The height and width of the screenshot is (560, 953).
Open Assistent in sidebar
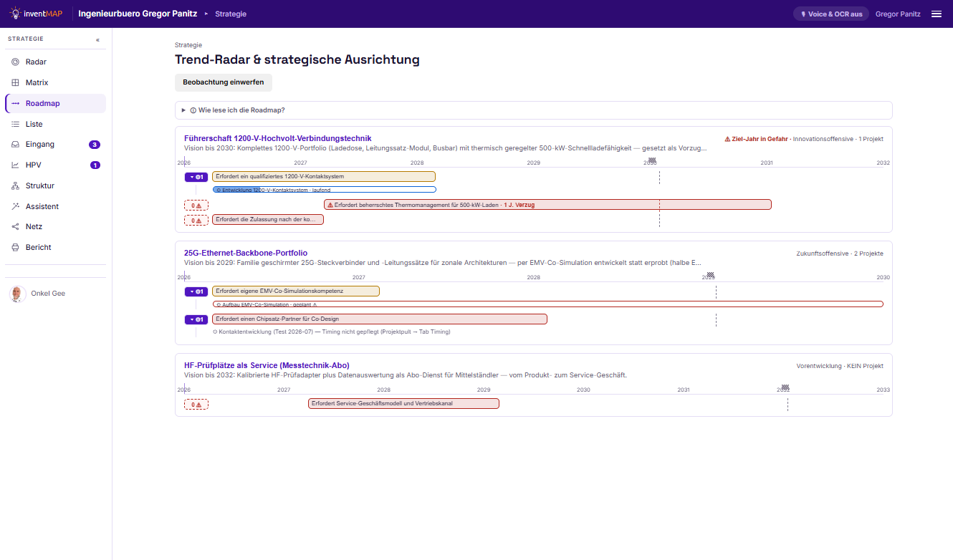[x=55, y=207]
